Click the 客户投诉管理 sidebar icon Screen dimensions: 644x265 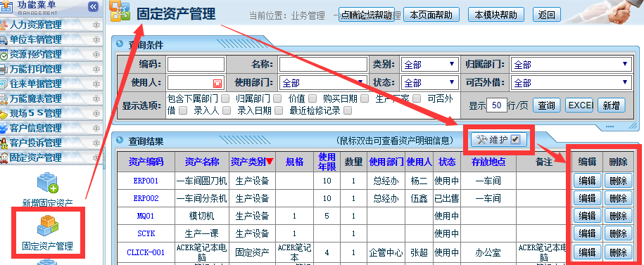click(x=4, y=143)
